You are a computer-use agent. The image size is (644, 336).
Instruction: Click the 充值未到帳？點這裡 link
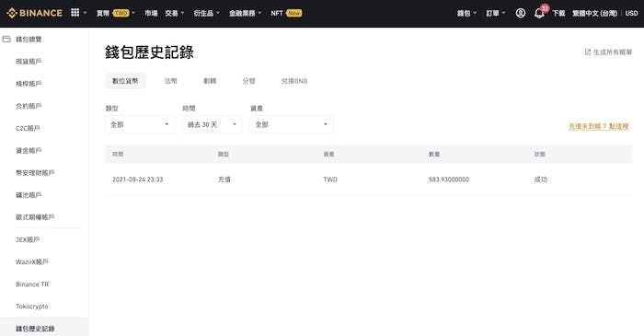click(x=599, y=126)
